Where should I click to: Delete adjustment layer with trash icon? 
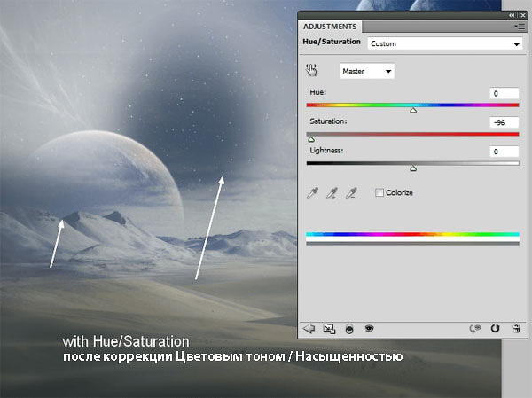(516, 329)
